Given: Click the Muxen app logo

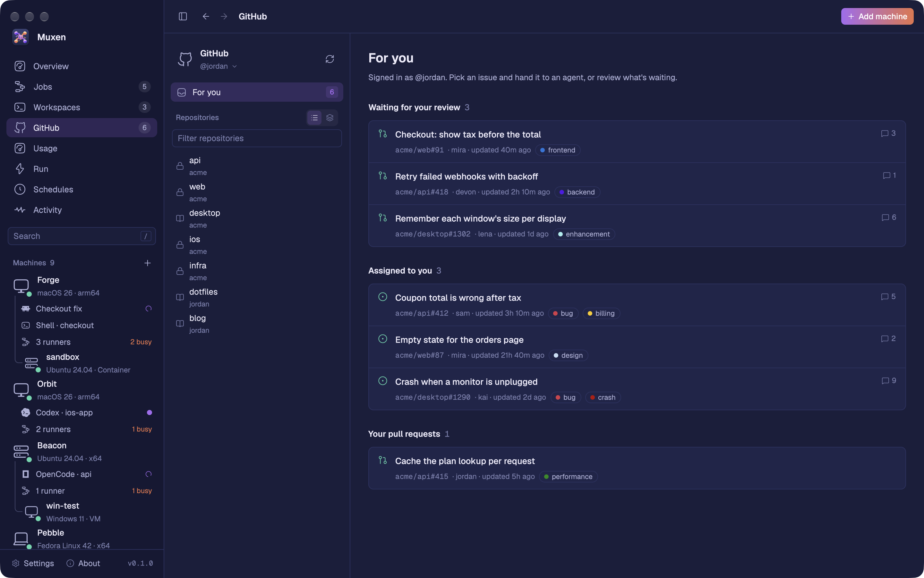Looking at the screenshot, I should click(21, 37).
